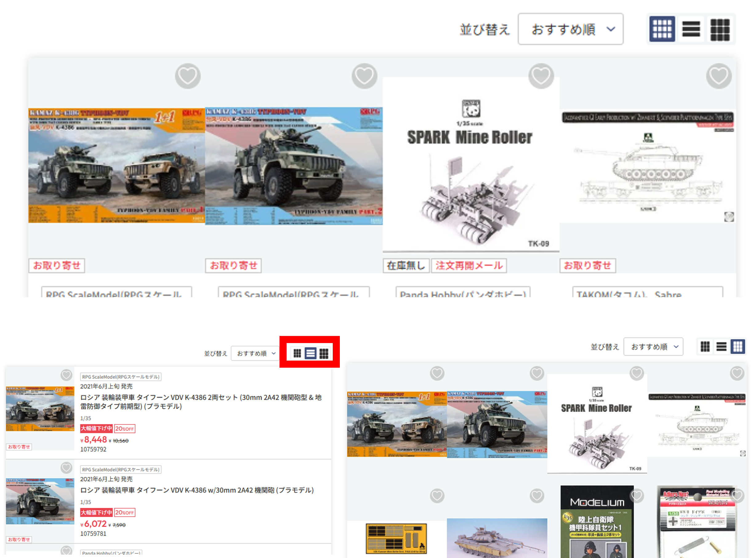Screen dimensions: 756x558
Task: Select four-column grid view in the large top panel
Action: tap(662, 29)
